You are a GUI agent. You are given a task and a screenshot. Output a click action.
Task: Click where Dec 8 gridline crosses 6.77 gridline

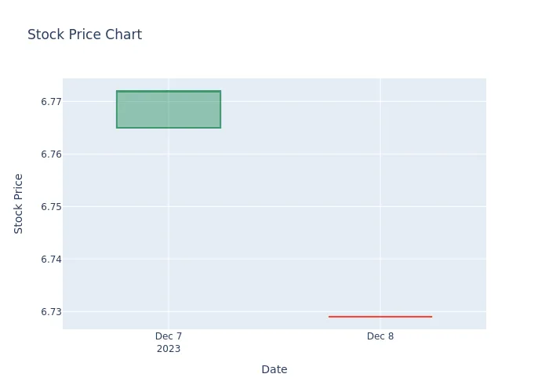(380, 101)
